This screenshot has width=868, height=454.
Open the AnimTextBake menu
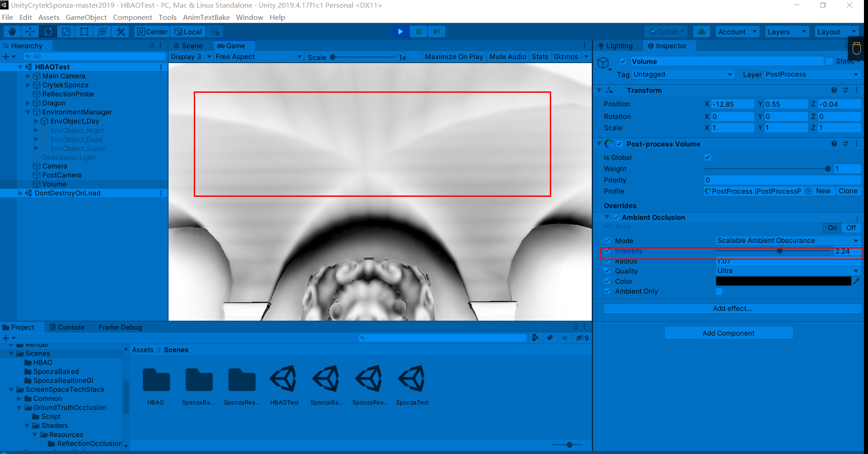click(x=206, y=17)
